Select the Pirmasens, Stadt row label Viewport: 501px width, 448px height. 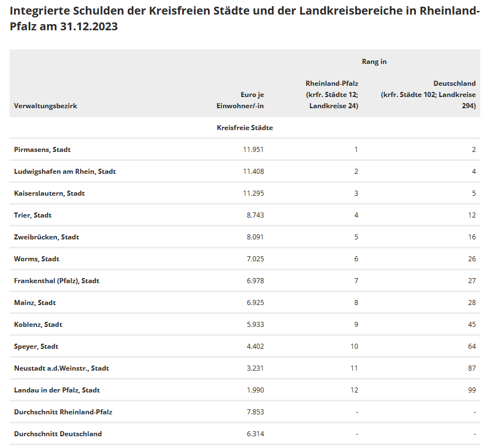pos(42,150)
